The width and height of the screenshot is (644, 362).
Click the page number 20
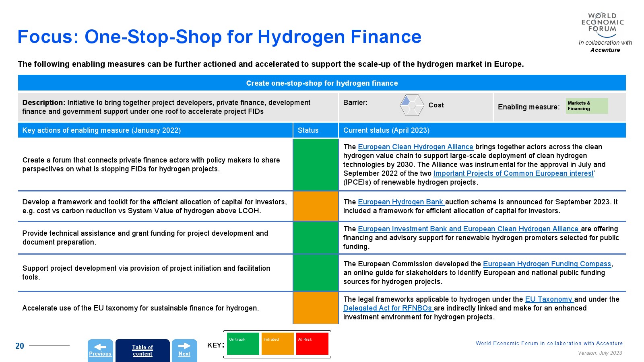(x=20, y=346)
